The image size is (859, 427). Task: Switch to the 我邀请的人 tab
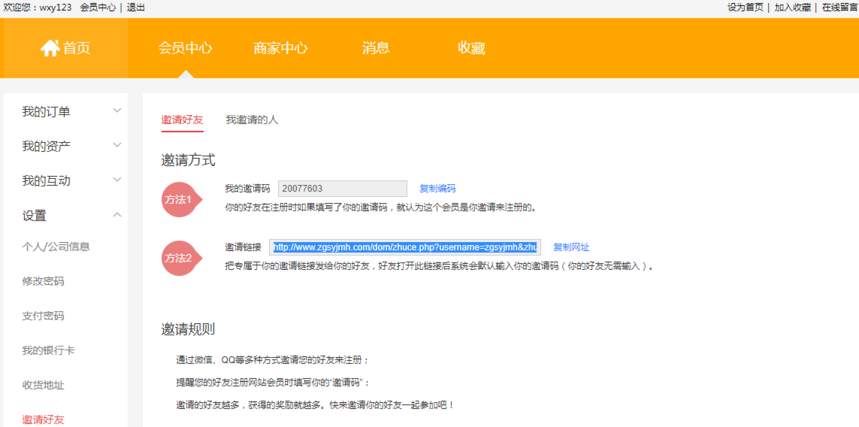point(252,120)
